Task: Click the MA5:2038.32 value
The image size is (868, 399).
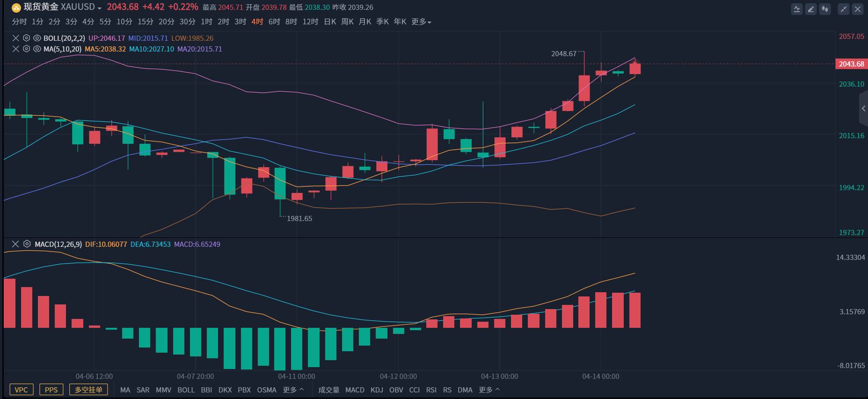Action: tap(105, 49)
